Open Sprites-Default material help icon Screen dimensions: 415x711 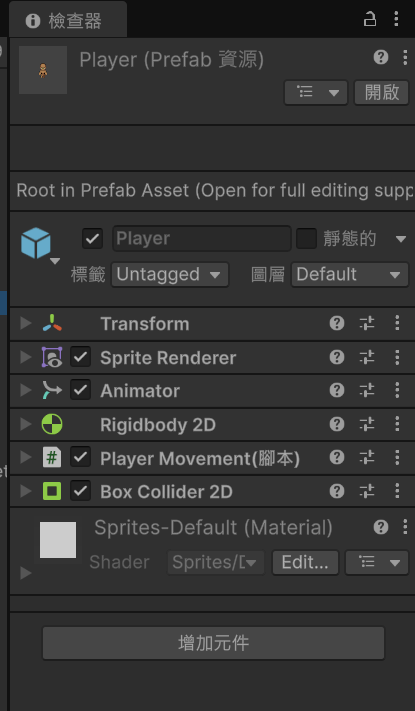point(381,527)
